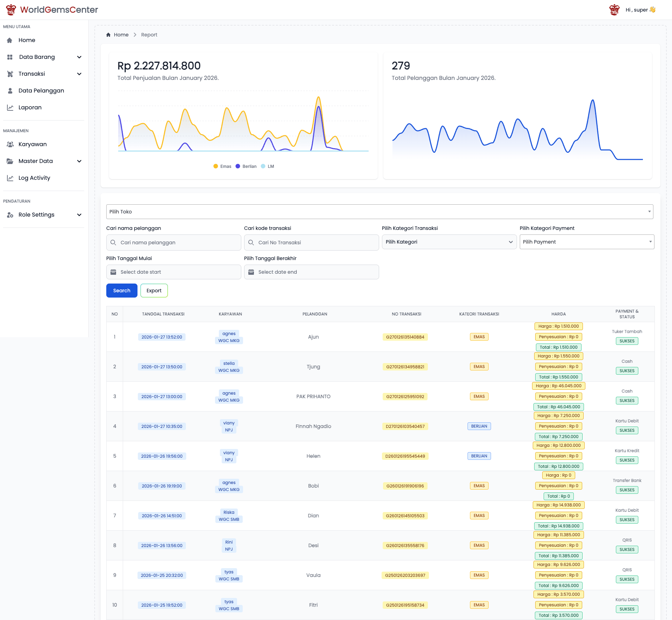672x620 pixels.
Task: Click the Data Pelanggan person icon
Action: (10, 91)
